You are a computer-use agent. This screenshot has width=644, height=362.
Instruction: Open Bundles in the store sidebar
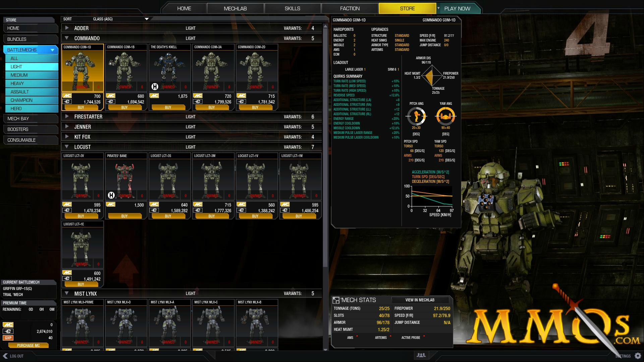click(x=31, y=39)
